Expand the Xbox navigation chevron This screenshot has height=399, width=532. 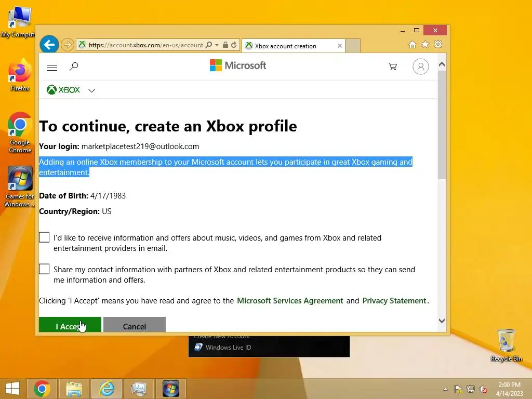(x=91, y=90)
